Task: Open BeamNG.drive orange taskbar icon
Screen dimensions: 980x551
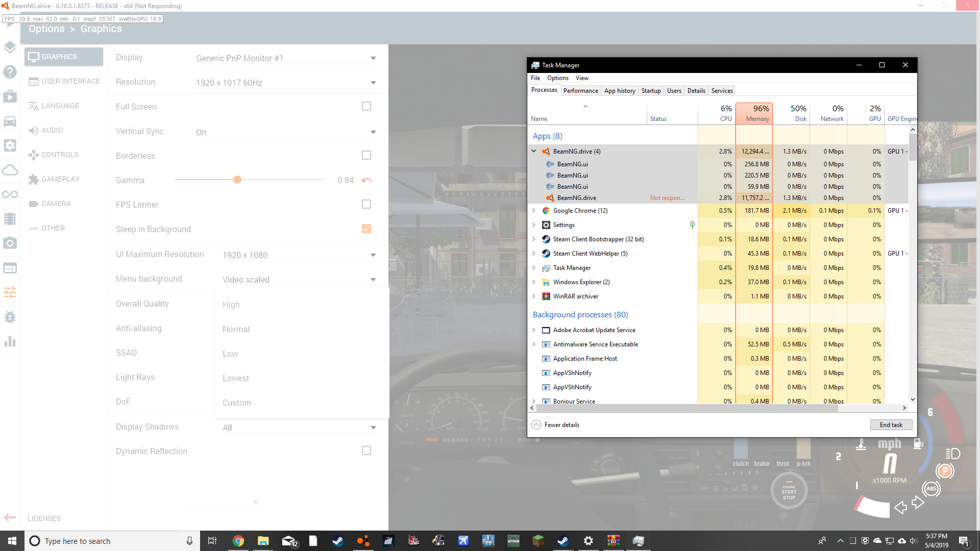Action: (363, 541)
